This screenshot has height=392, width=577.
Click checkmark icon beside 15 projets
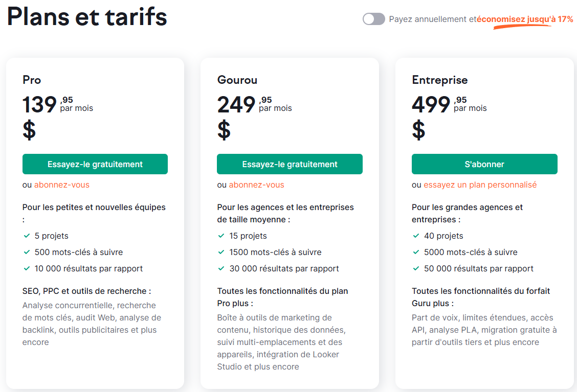(x=221, y=236)
